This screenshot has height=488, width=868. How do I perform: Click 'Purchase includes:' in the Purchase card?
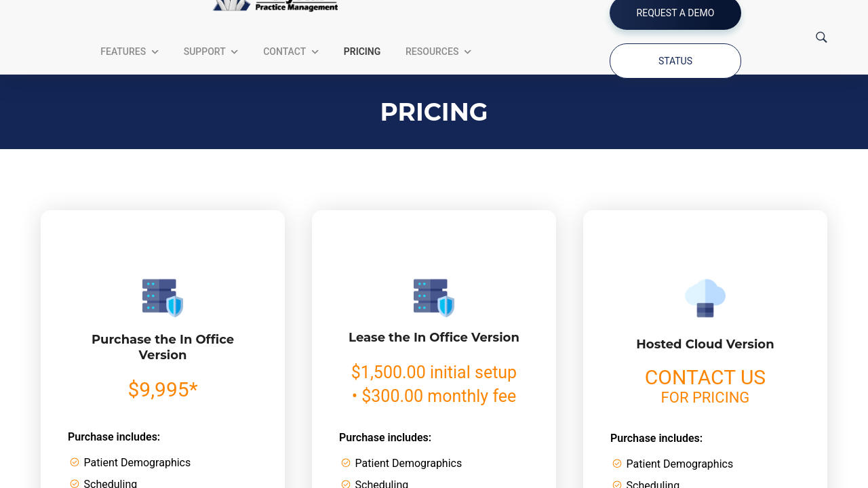point(114,437)
